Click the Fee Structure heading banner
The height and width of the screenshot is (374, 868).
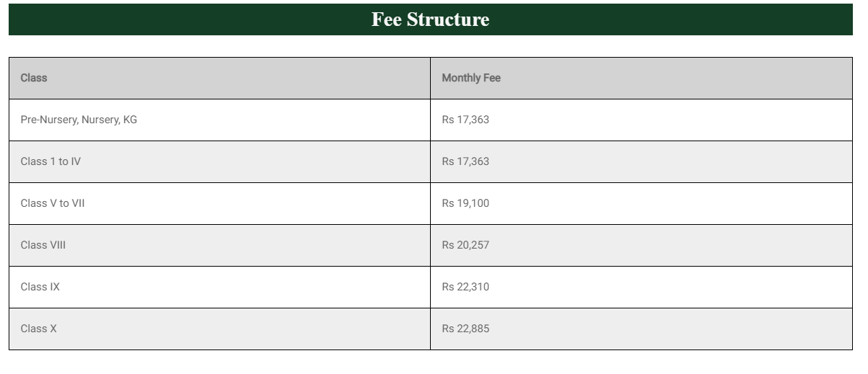click(430, 19)
